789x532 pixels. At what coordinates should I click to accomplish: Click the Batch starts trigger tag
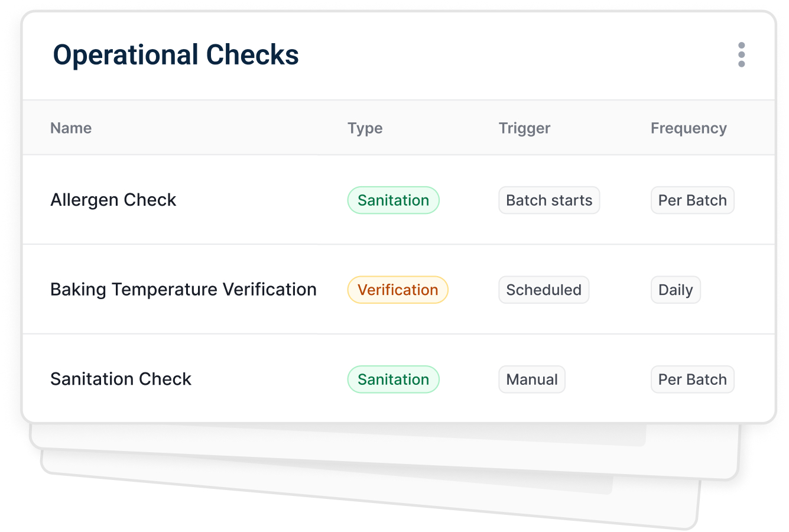coord(549,200)
